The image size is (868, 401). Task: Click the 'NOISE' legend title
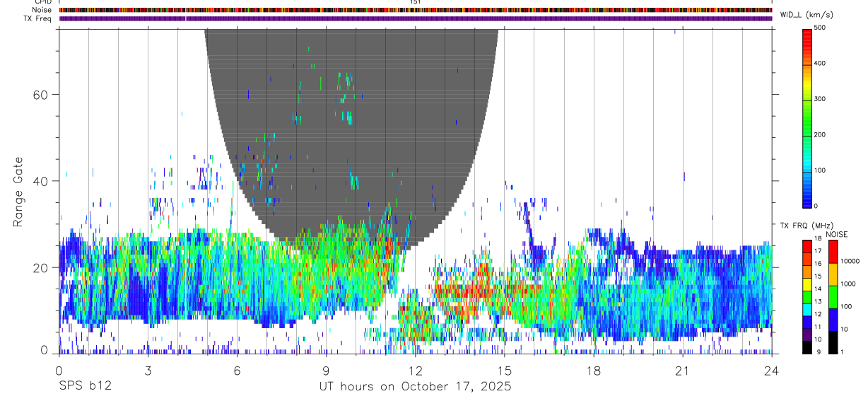pyautogui.click(x=837, y=234)
